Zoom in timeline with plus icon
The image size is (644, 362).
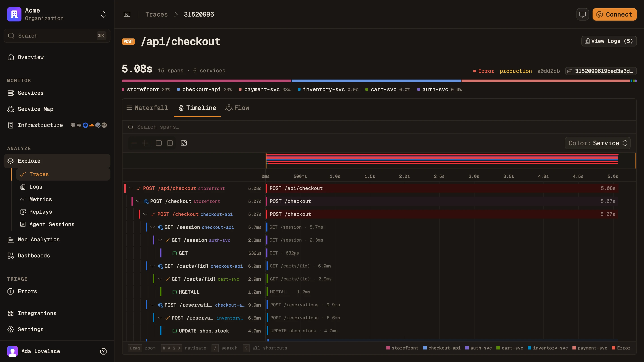pyautogui.click(x=145, y=143)
